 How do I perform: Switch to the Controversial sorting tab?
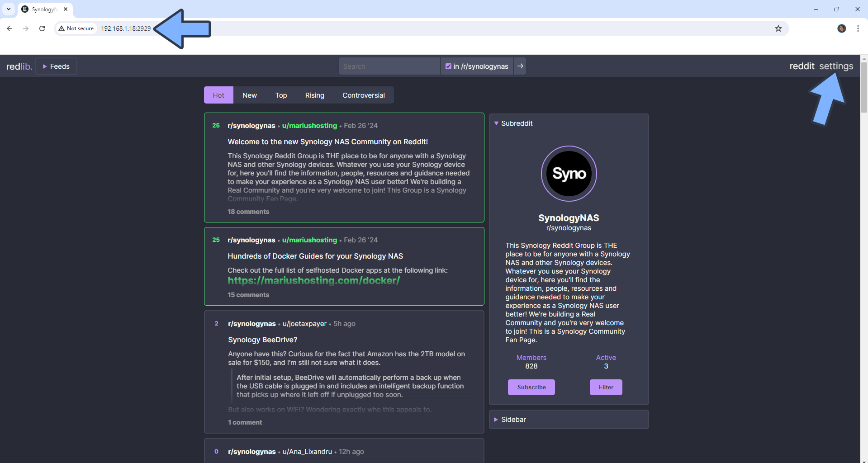(x=363, y=95)
